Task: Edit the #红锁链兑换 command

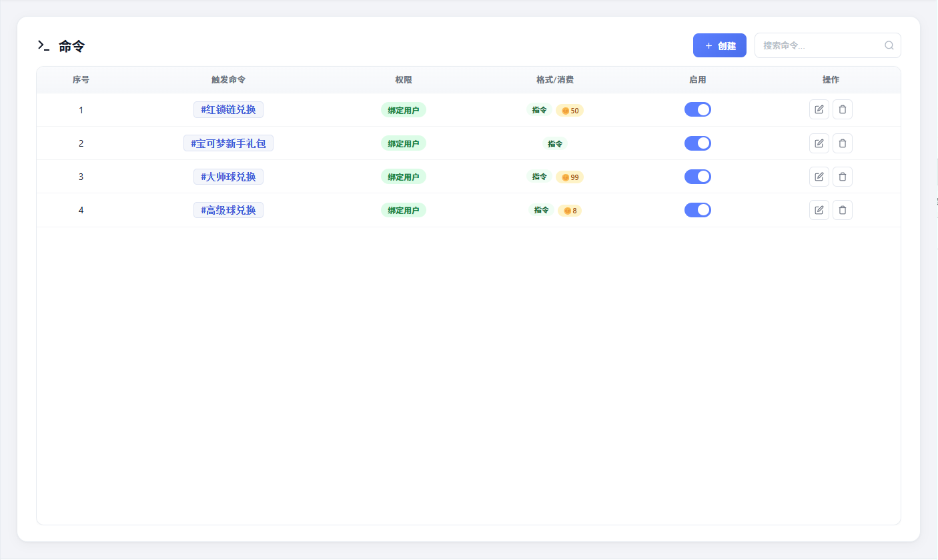Action: [819, 109]
